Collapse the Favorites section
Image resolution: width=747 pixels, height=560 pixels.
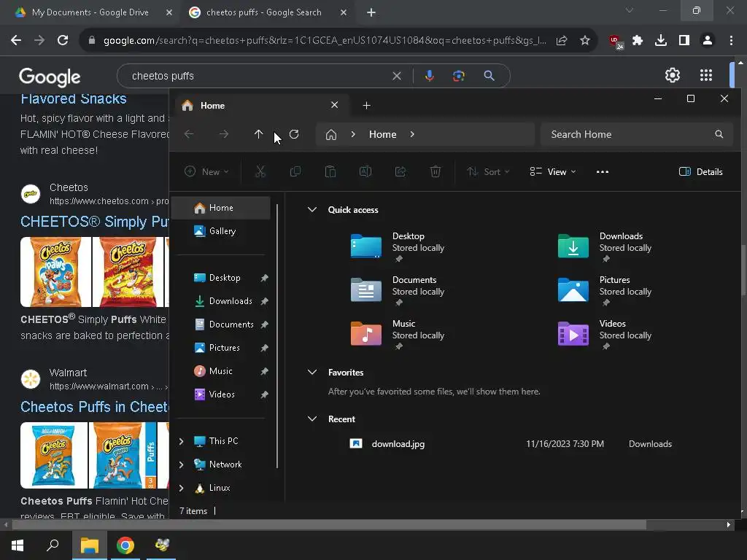click(312, 373)
